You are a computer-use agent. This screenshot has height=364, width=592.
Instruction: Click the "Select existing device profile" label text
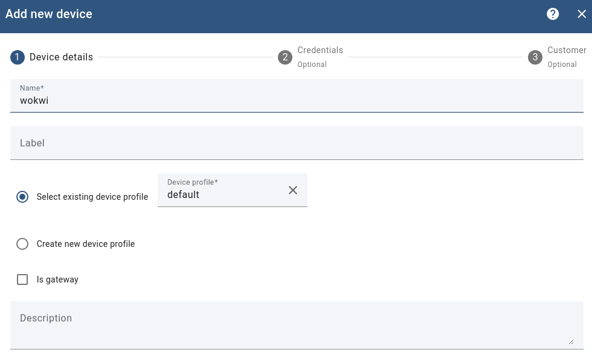point(92,197)
